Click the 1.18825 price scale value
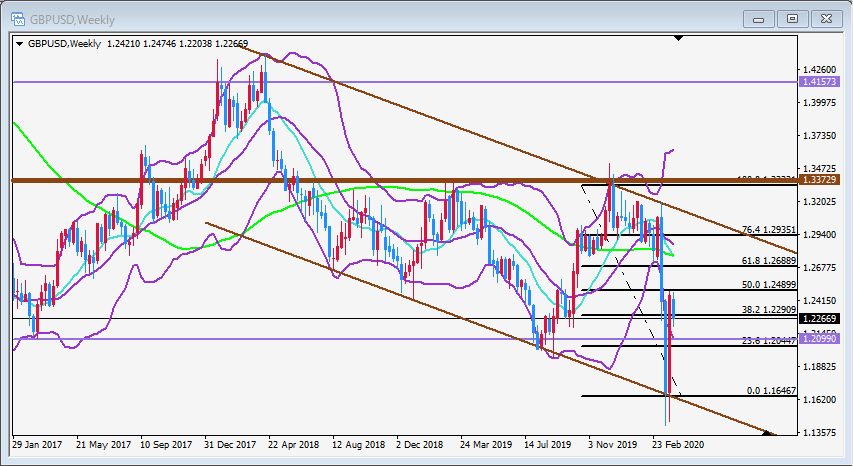 (x=819, y=366)
